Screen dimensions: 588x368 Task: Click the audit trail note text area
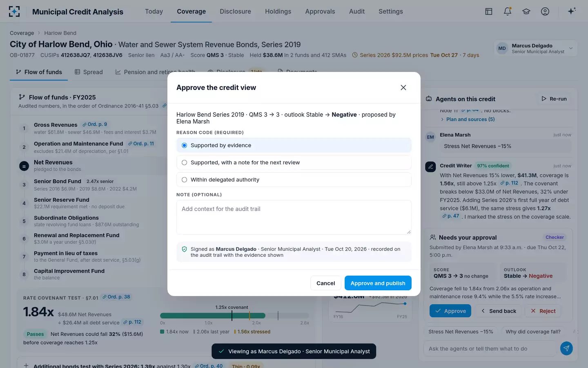point(294,217)
